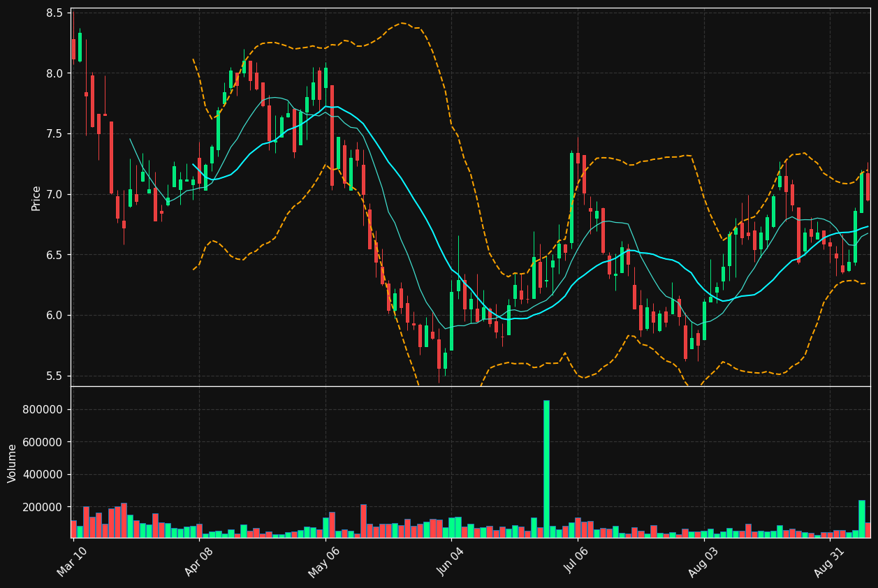Click the 'May 06' date label
The width and height of the screenshot is (878, 588).
pos(324,561)
